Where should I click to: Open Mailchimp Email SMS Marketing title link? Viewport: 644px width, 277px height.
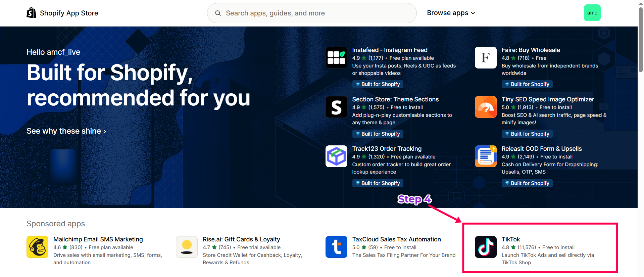98,239
